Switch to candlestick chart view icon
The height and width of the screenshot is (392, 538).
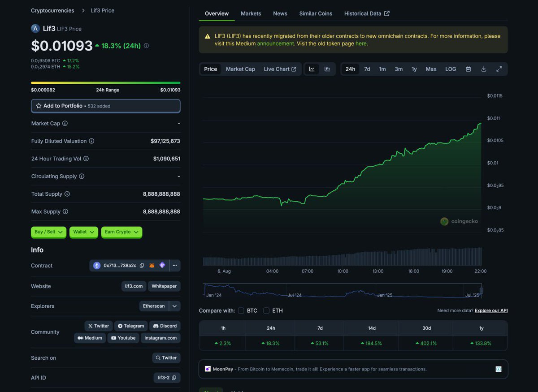327,69
